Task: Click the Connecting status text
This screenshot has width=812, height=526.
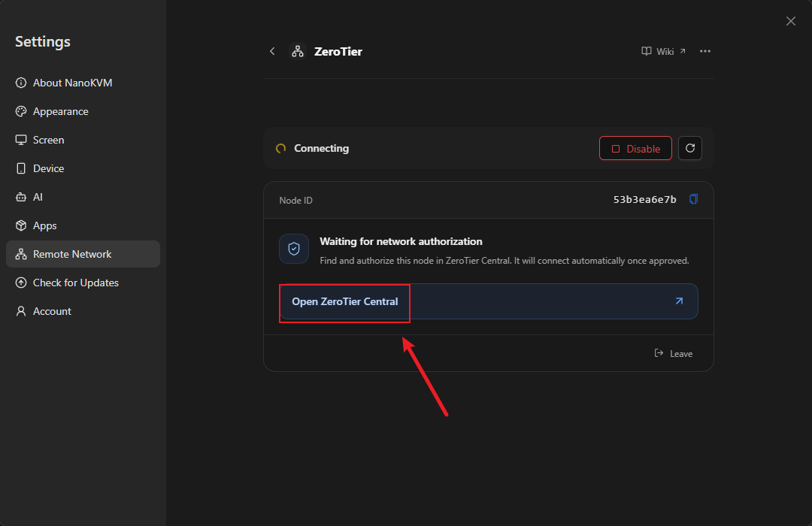Action: tap(321, 149)
